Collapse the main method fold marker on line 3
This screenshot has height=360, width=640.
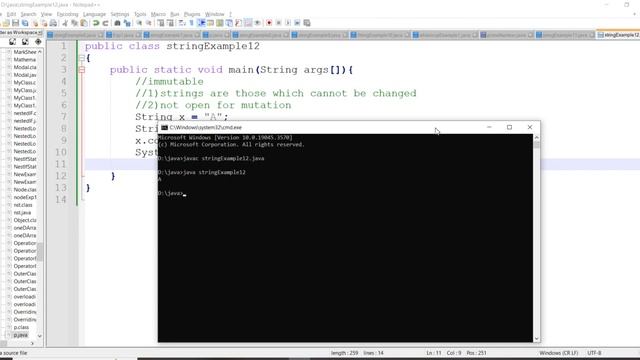pos(82,70)
